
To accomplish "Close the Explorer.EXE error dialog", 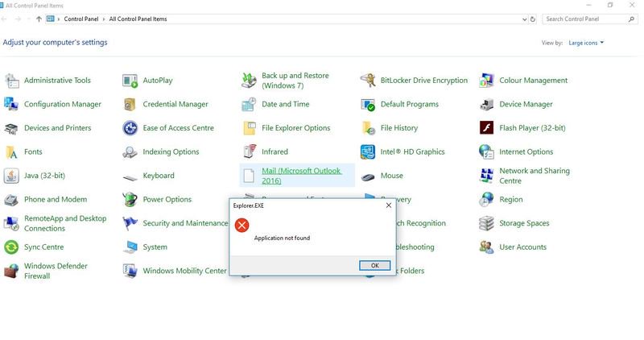I will [x=389, y=205].
